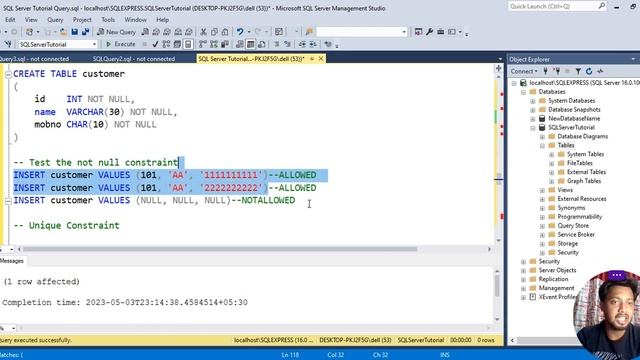Click the Toolbox briefcase icon

440,32
